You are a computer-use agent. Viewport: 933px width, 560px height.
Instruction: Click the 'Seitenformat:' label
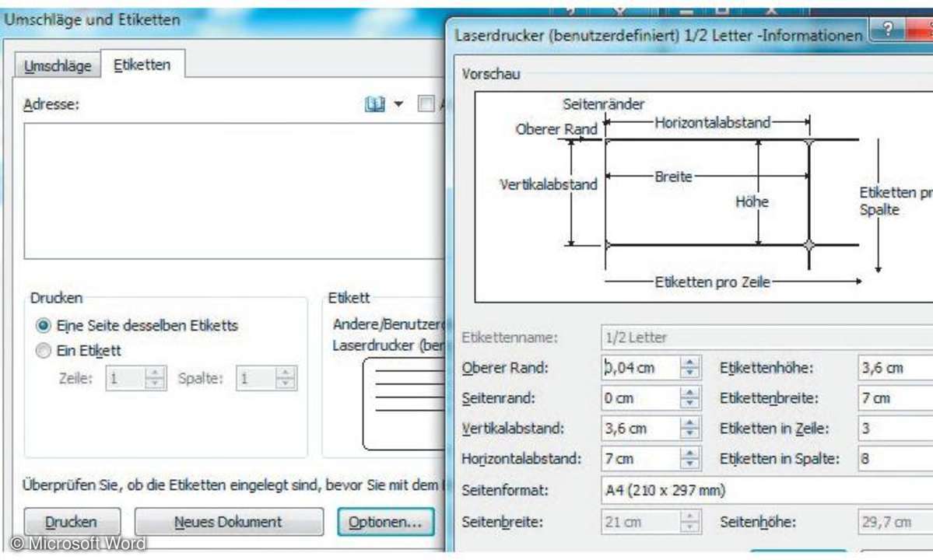coord(504,491)
